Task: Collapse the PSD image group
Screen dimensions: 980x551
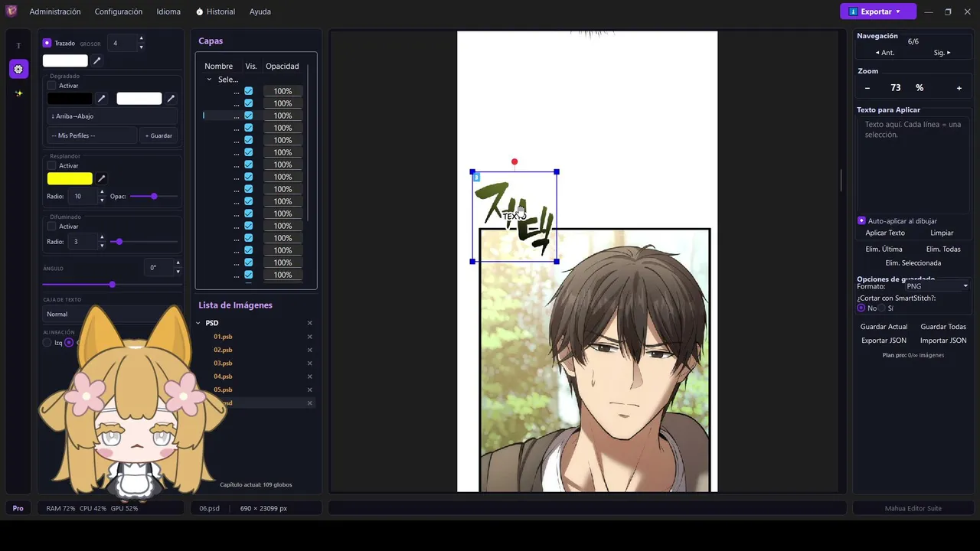Action: point(198,323)
